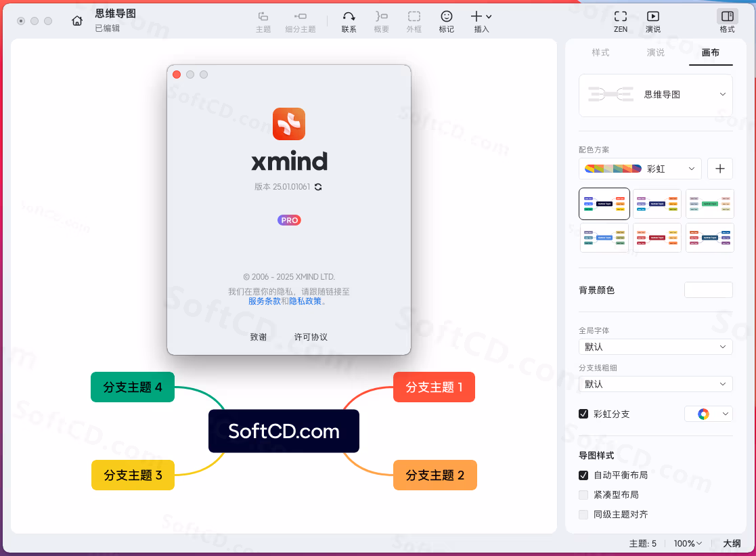
Task: Close the Xmind About dialog
Action: [x=177, y=74]
